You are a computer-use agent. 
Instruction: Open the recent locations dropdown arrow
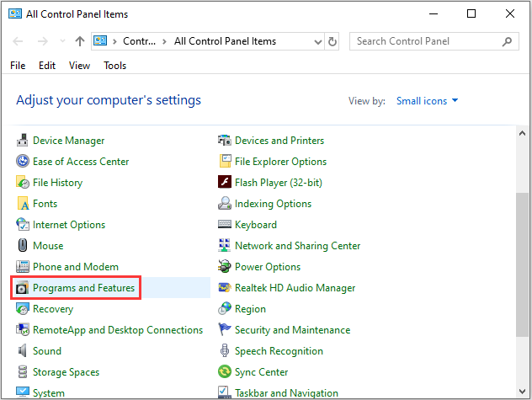click(x=62, y=41)
